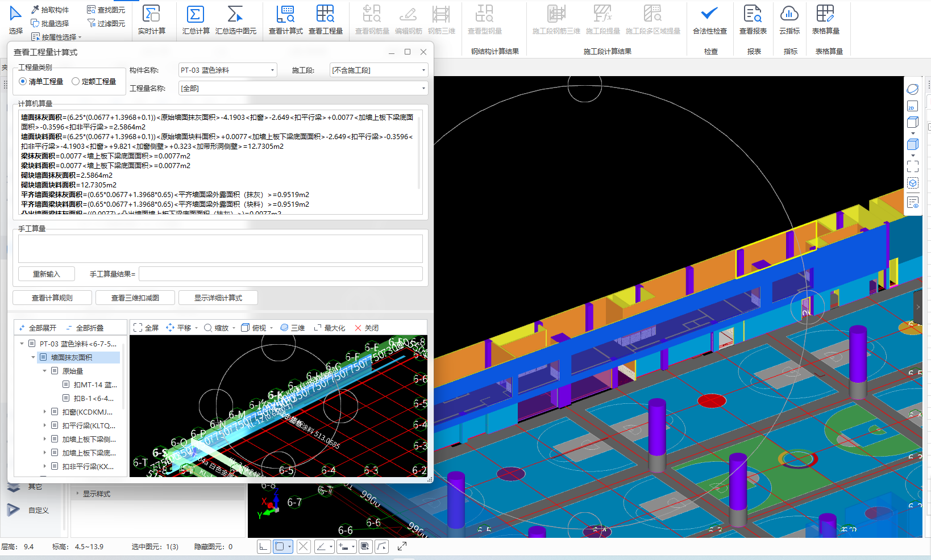Click 全部展开 expand all button
The image size is (931, 560).
(x=38, y=328)
